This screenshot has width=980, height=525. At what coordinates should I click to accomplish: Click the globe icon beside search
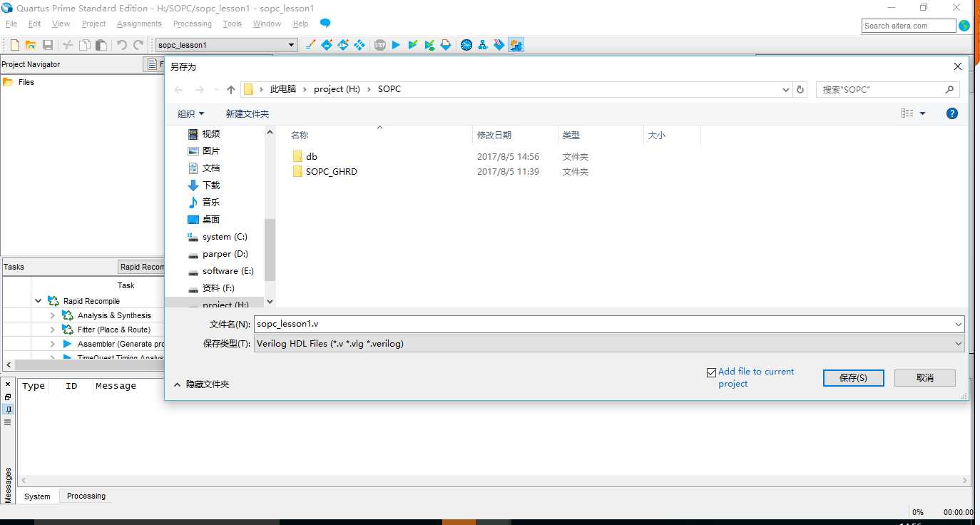(x=964, y=26)
